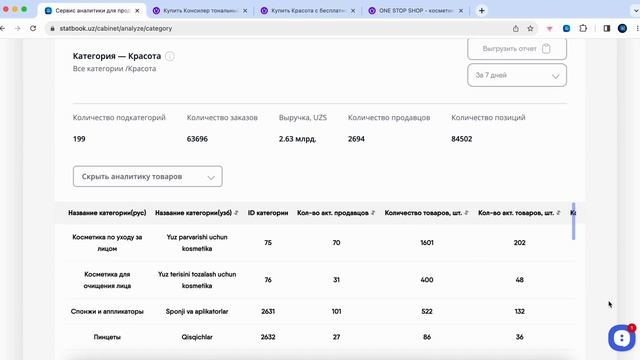Click the browser reload icon
The image size is (640, 360).
pyautogui.click(x=33, y=29)
